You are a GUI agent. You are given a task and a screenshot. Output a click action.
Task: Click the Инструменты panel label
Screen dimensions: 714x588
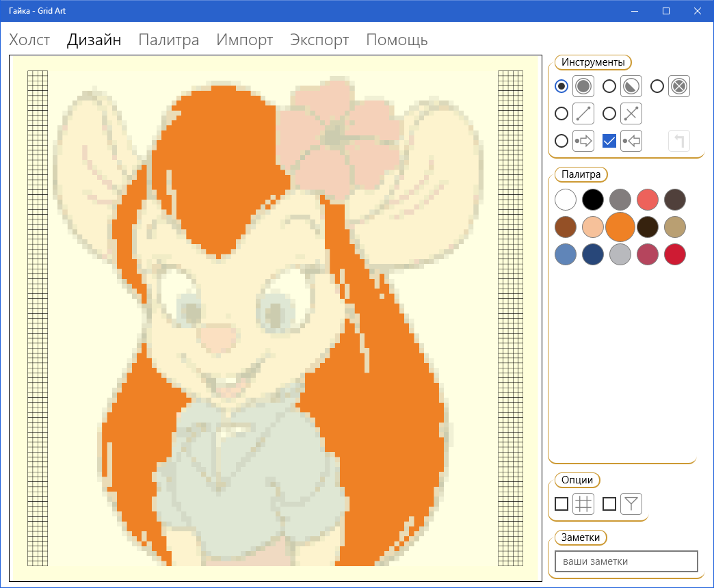(593, 62)
